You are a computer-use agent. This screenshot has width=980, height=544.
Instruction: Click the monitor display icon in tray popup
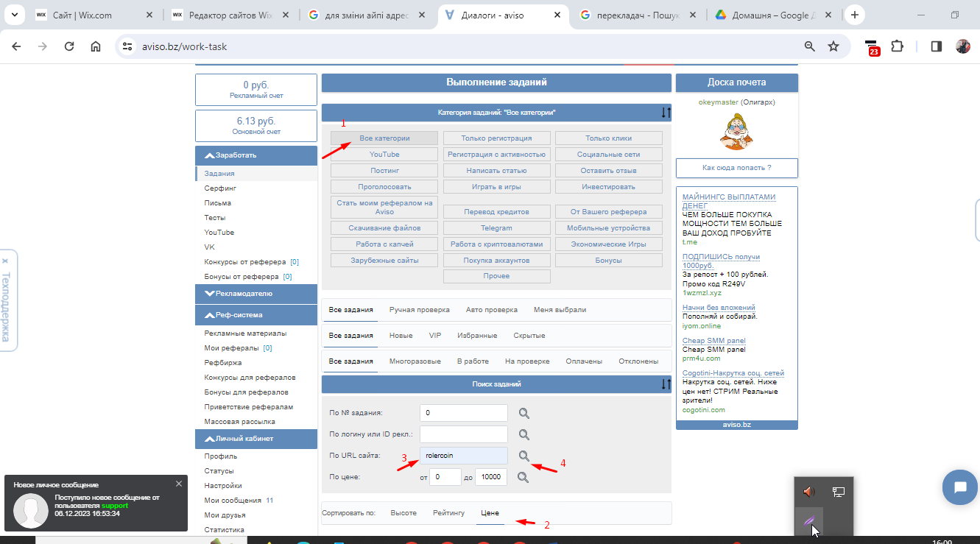tap(838, 492)
